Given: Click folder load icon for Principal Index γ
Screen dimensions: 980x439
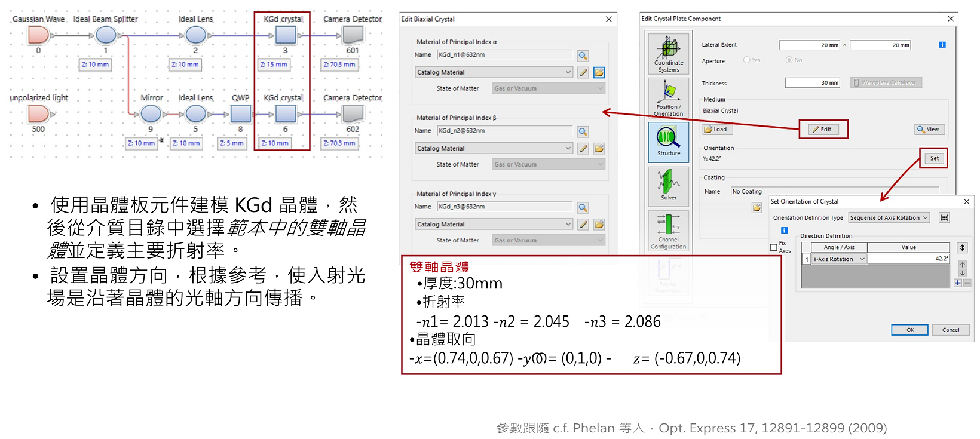Looking at the screenshot, I should pyautogui.click(x=599, y=224).
